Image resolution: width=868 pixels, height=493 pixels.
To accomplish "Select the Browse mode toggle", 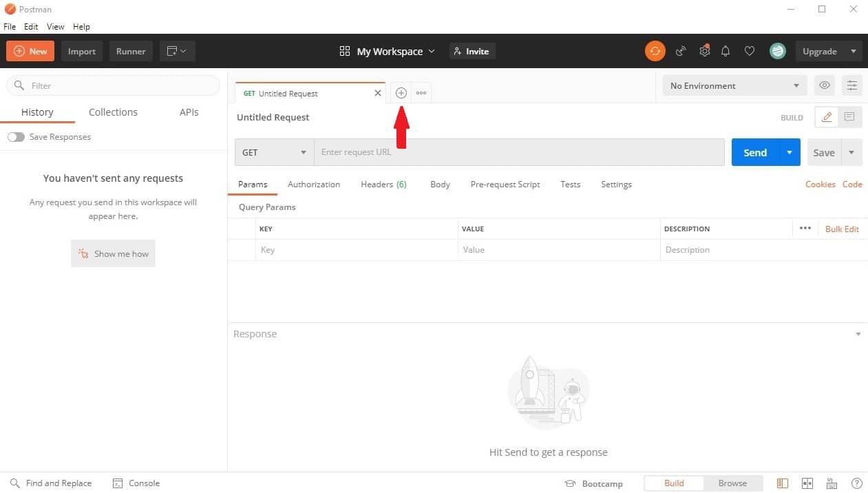I will [x=732, y=483].
